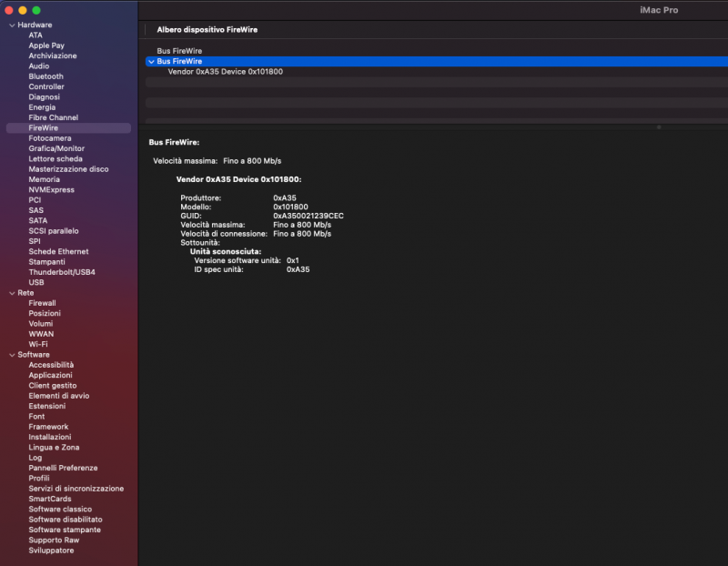
Task: Open Estensioni under Software
Action: 47,406
